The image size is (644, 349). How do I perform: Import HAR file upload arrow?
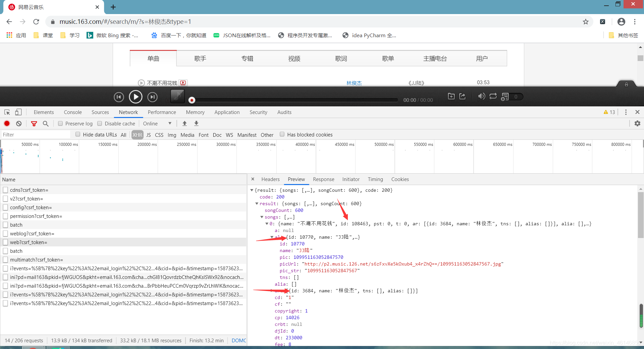(x=184, y=123)
